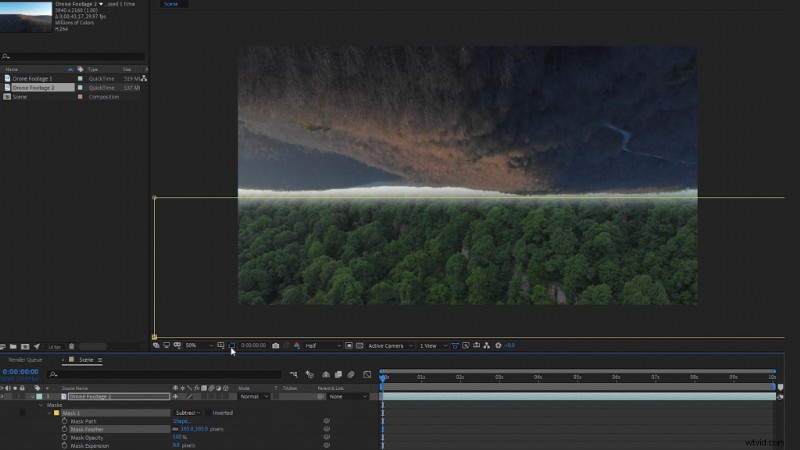Open the Graph Editor icon in the timeline
This screenshot has height=450, width=800.
[367, 374]
